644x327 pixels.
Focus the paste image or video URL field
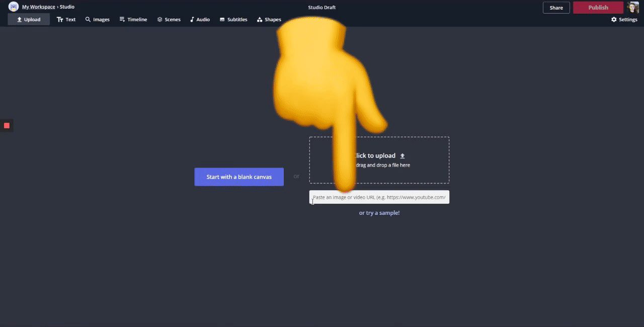pyautogui.click(x=379, y=197)
